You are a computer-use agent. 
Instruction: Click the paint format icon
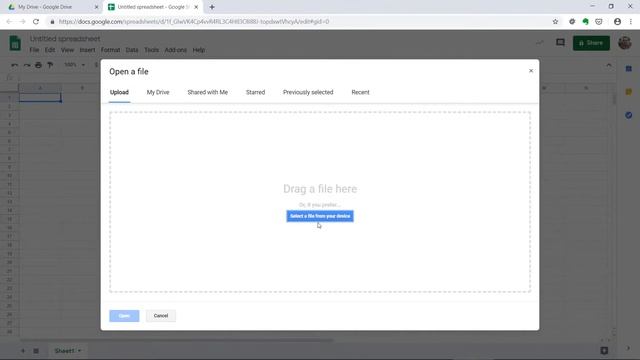click(x=50, y=65)
